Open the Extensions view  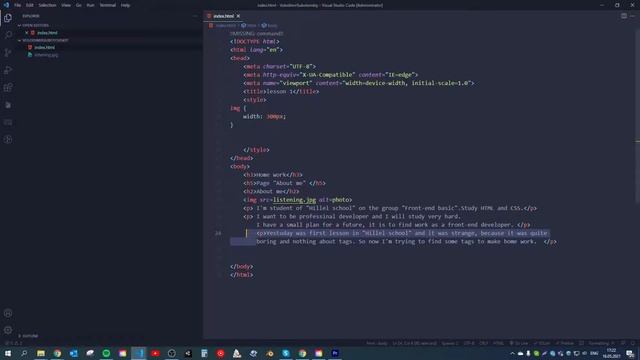8,87
